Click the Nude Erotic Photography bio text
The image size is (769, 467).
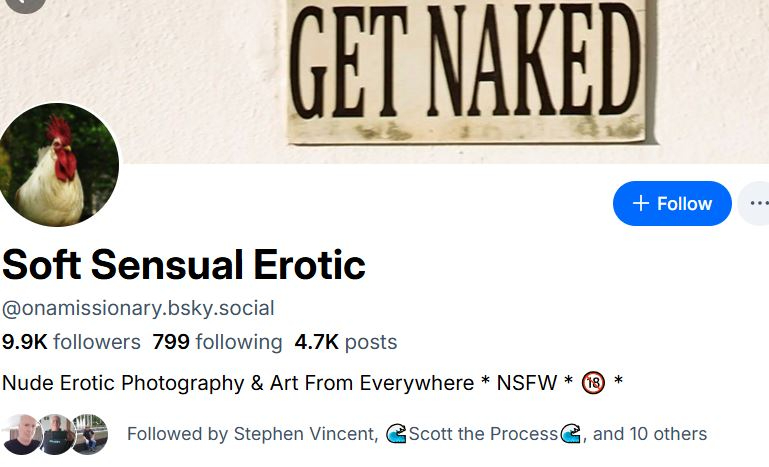click(237, 383)
